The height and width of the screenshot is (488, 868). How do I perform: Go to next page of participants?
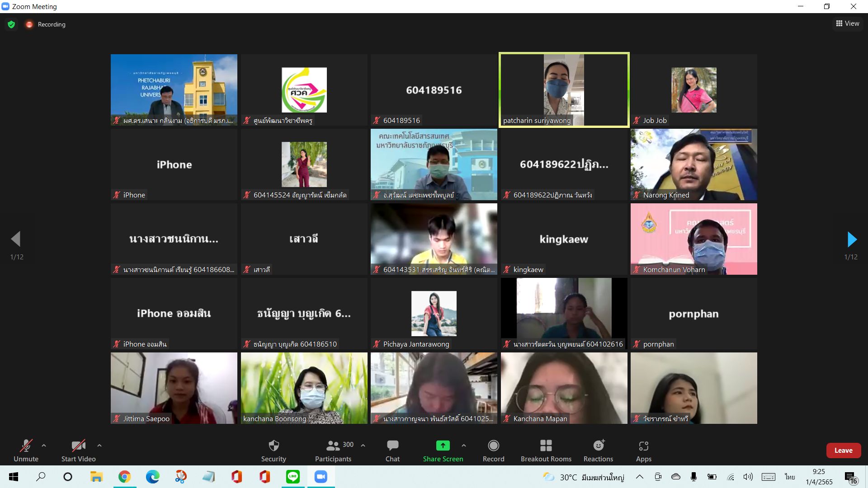coord(852,239)
